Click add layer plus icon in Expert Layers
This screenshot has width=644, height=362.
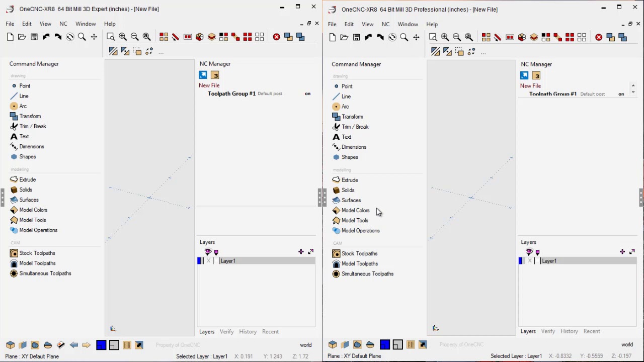(301, 251)
